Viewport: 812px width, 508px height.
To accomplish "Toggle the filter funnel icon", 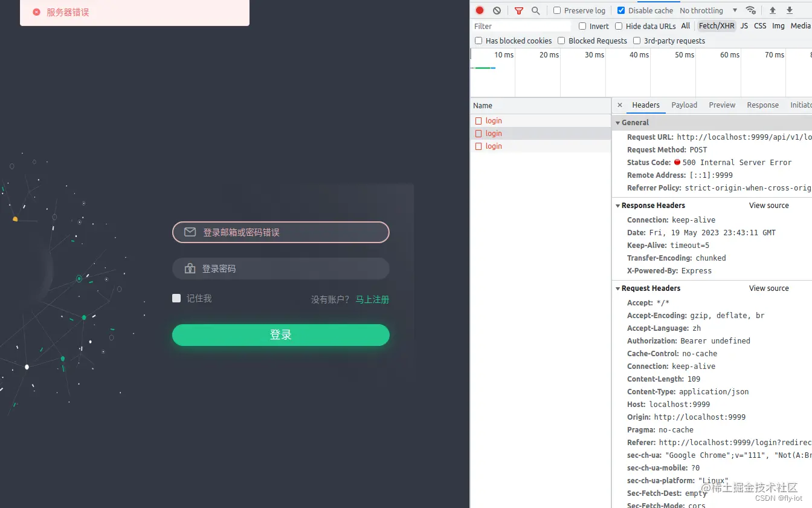I will pyautogui.click(x=519, y=10).
